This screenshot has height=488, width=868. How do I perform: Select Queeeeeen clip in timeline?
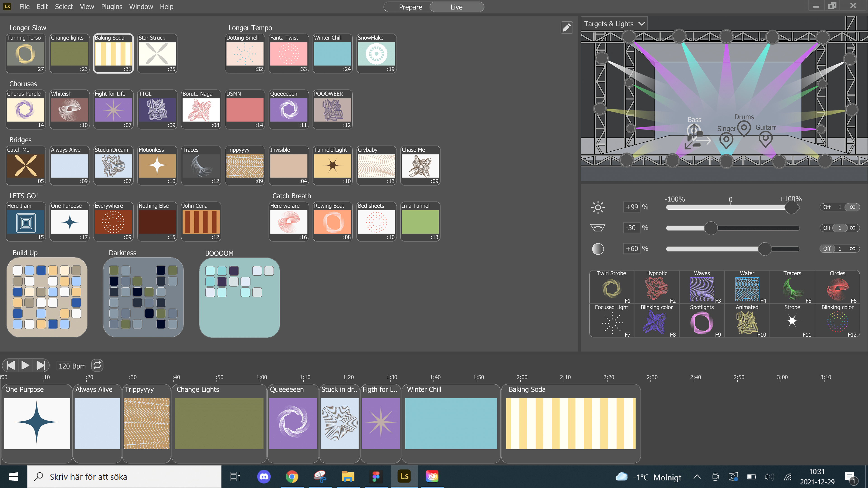293,423
